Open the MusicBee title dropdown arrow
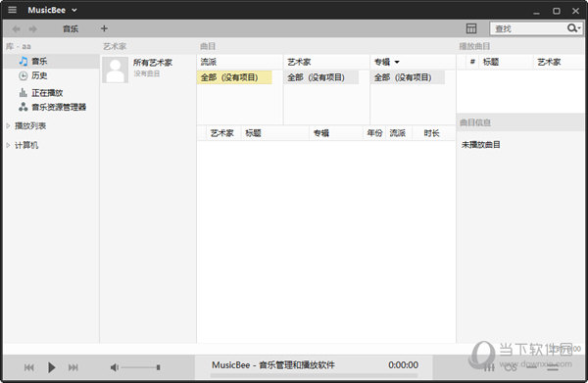588x383 pixels. point(74,10)
